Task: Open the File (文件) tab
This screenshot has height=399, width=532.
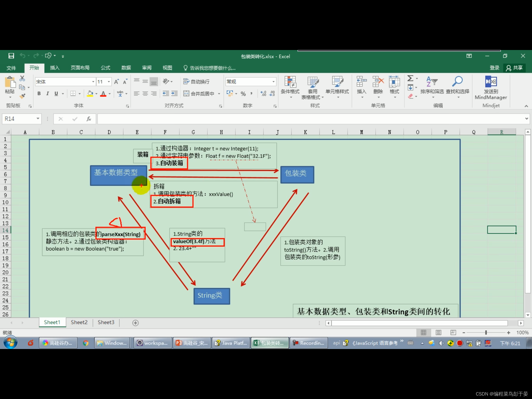Action: [x=11, y=68]
